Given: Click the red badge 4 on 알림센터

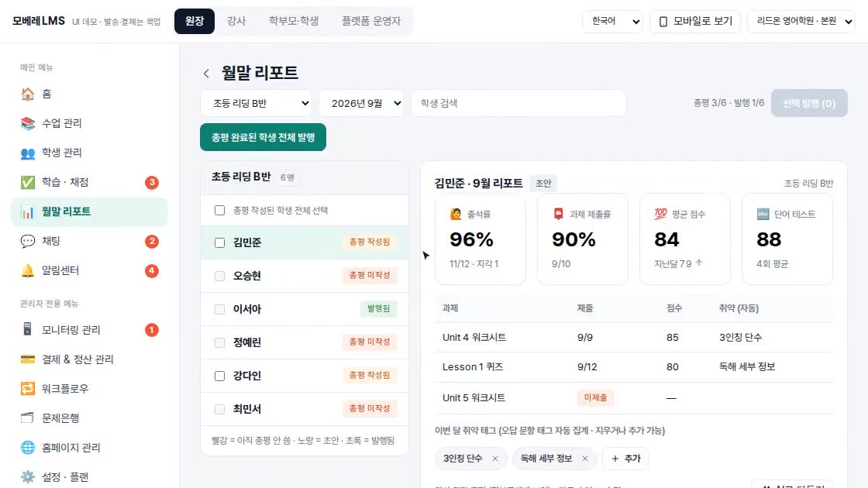Looking at the screenshot, I should point(152,270).
